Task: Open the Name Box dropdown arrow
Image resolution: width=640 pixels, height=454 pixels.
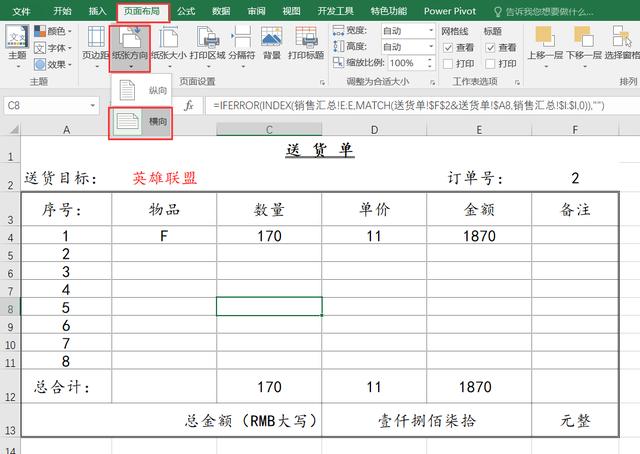Action: 93,106
